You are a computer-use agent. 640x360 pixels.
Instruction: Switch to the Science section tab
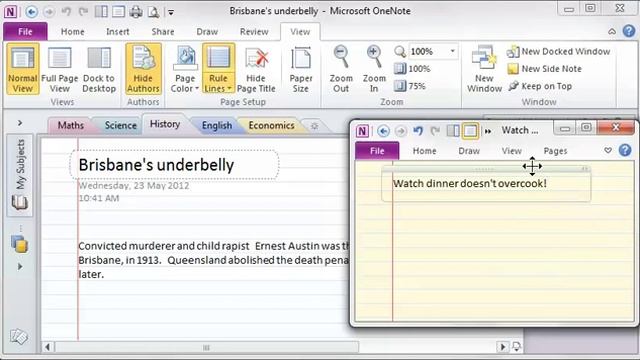pyautogui.click(x=120, y=125)
